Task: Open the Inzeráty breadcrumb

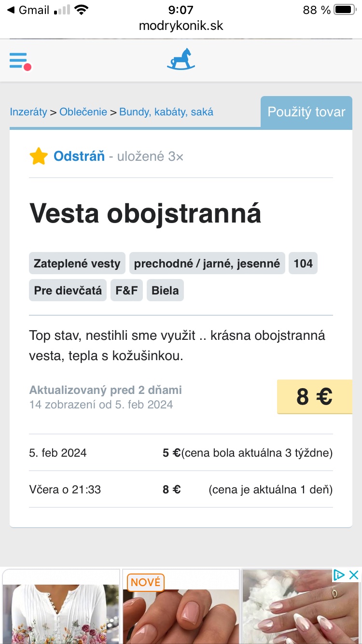Action: 28,112
